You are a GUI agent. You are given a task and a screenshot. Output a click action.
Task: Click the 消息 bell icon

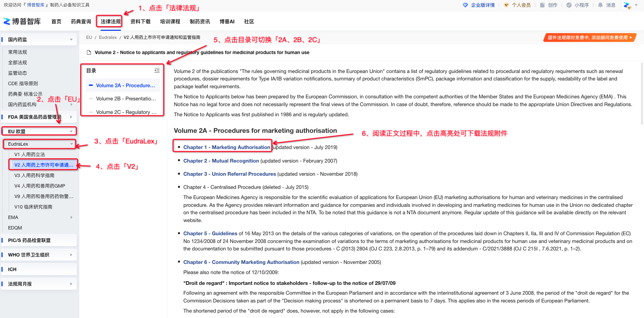(x=600, y=5)
